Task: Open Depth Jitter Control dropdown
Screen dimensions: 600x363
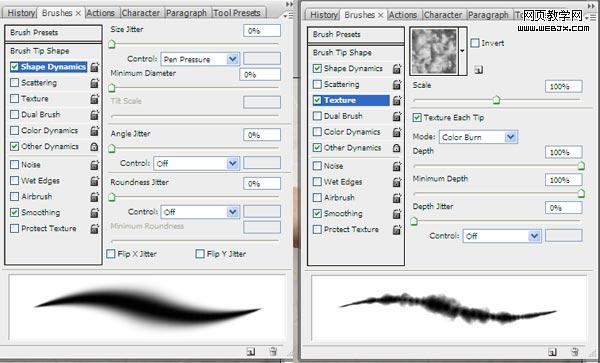Action: click(x=502, y=236)
